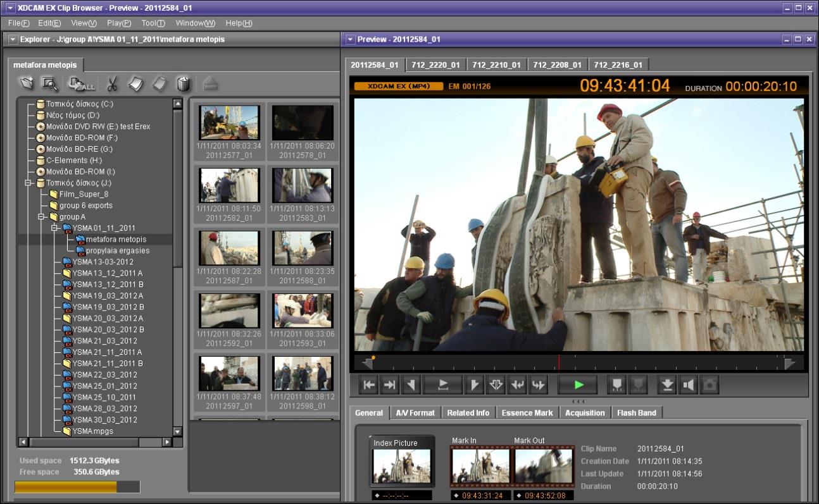Click the first shot mark button
The width and height of the screenshot is (819, 504).
[616, 384]
